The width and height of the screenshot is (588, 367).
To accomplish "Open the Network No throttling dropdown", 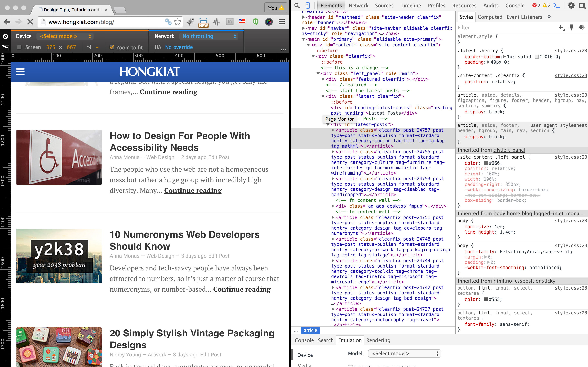I will point(209,36).
